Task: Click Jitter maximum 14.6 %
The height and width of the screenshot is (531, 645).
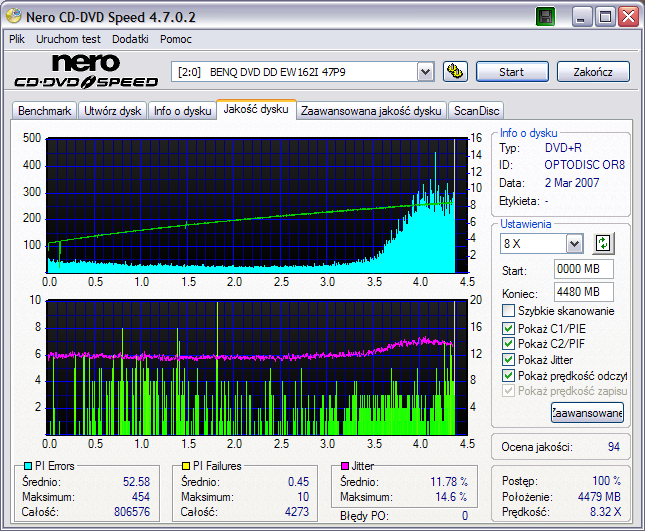Action: point(451,497)
